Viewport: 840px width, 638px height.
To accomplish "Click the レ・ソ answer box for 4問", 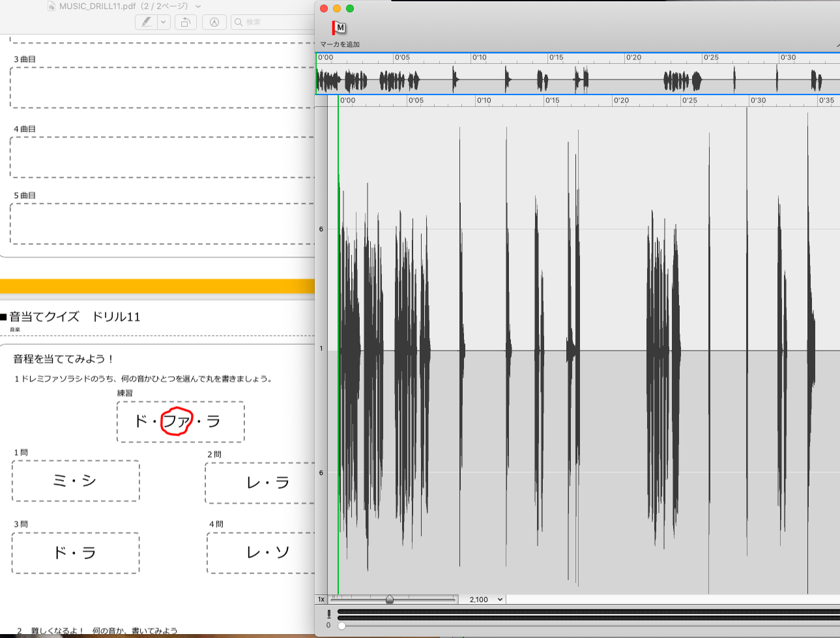I will [x=261, y=553].
